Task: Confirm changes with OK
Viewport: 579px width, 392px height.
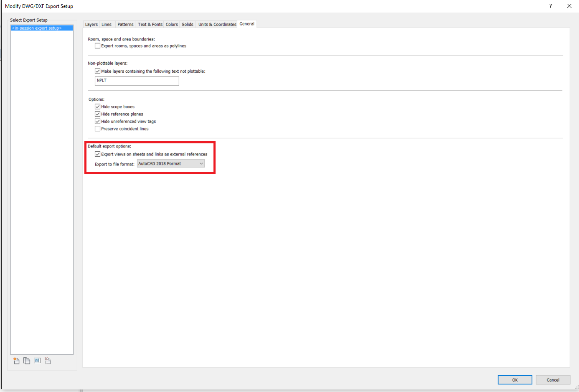Action: [x=515, y=379]
